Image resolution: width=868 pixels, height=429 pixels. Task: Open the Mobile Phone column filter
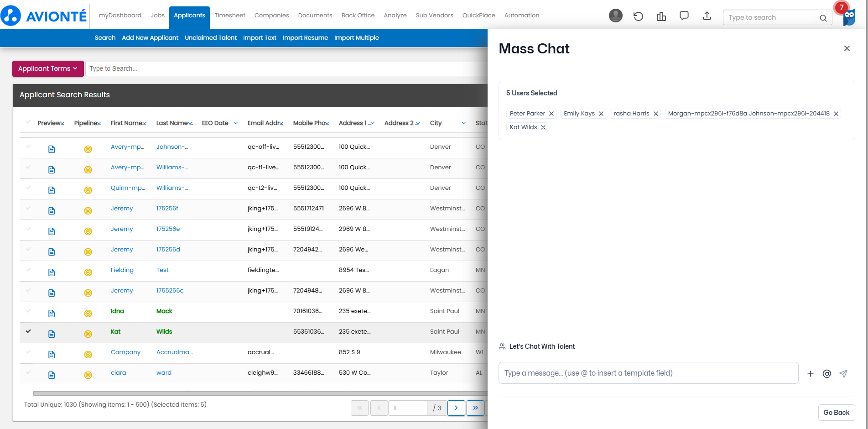tap(327, 123)
